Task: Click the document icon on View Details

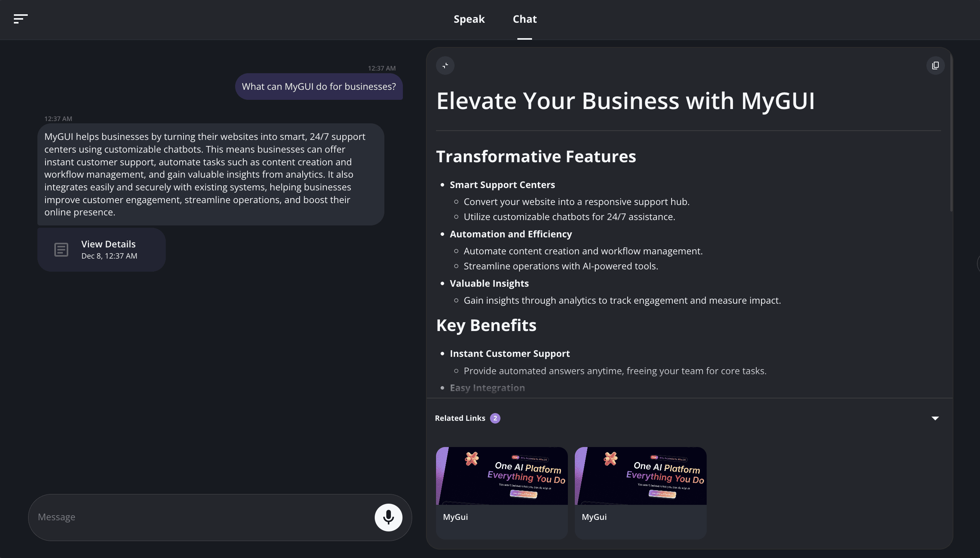Action: click(x=61, y=250)
